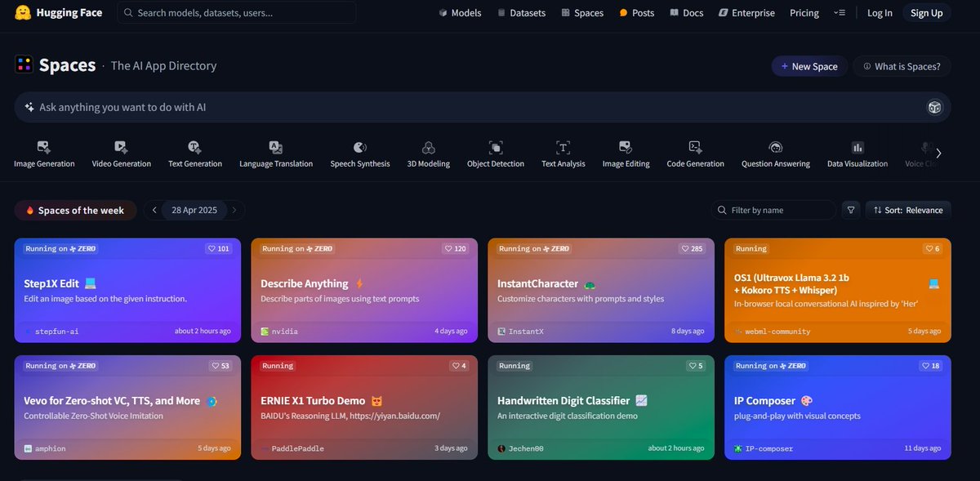980x481 pixels.
Task: Open the OS1 Ultravox Llama space card
Action: click(838, 290)
